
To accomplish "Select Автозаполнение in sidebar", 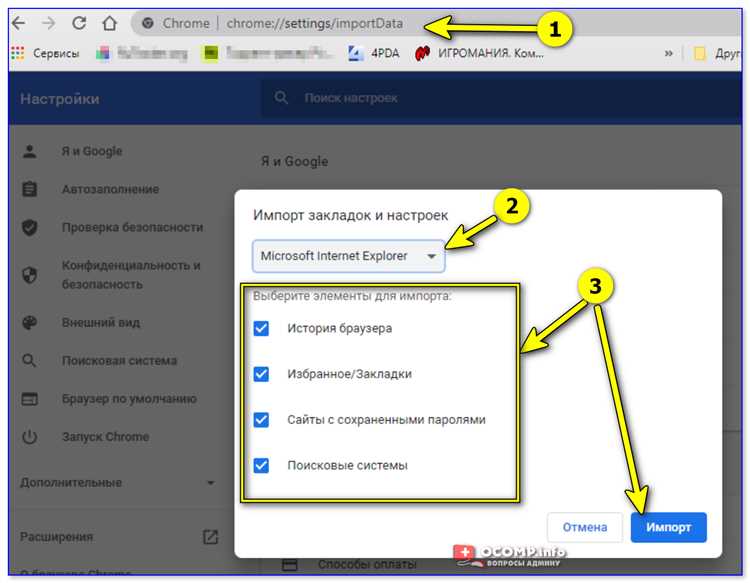I will coord(110,189).
